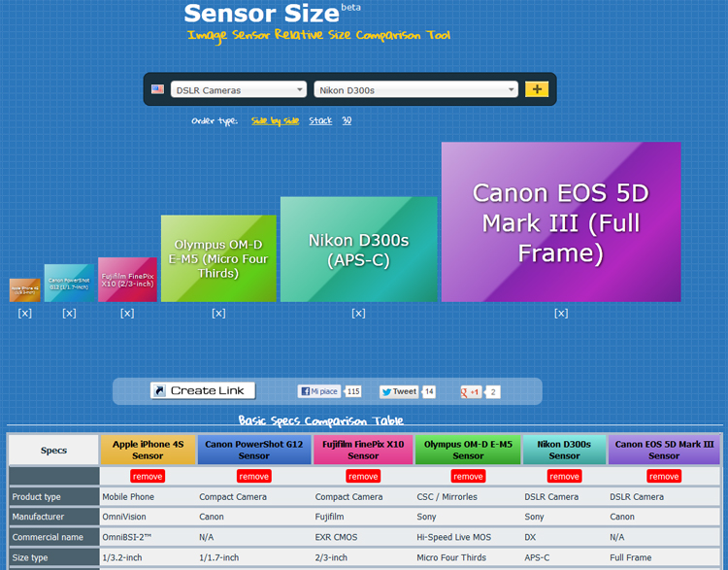Click remove under Nikon D300s Sensor

click(564, 476)
